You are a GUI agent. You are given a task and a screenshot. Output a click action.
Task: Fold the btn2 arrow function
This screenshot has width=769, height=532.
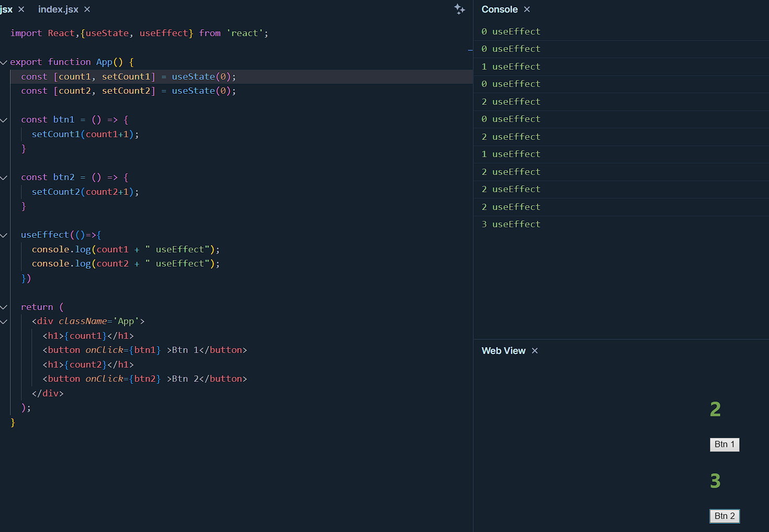(4, 178)
